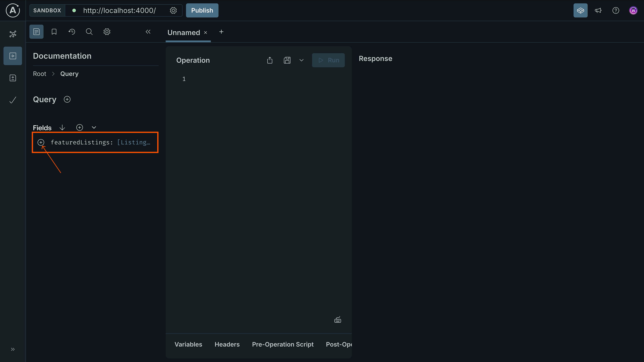The image size is (644, 362).
Task: Open the Pre-Operation Script tab
Action: [x=283, y=344]
